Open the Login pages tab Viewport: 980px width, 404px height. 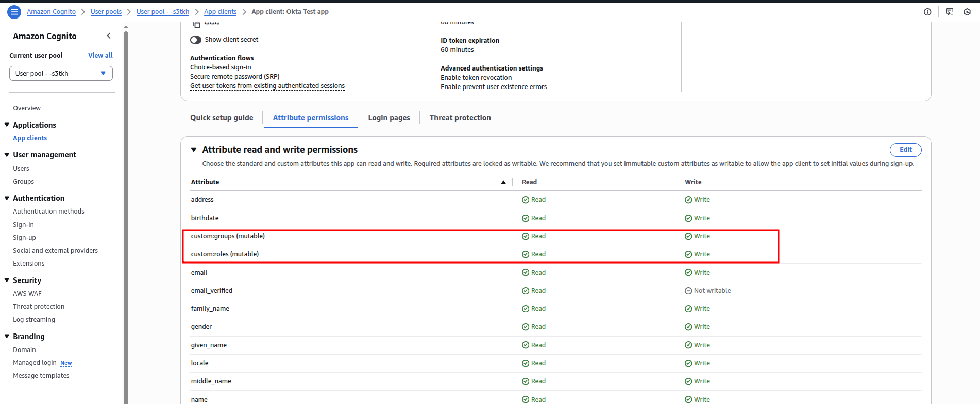point(389,118)
